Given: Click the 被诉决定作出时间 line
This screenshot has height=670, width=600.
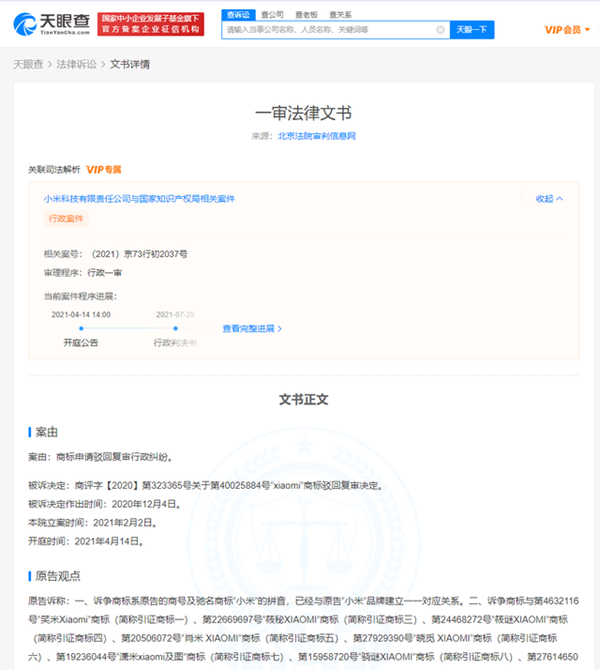Looking at the screenshot, I should point(104,504).
